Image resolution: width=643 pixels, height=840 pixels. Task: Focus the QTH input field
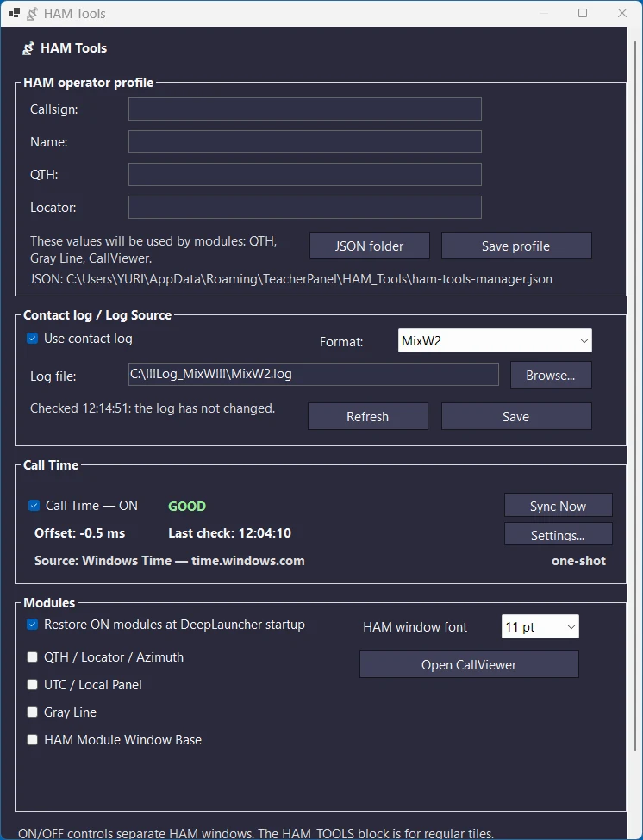305,175
